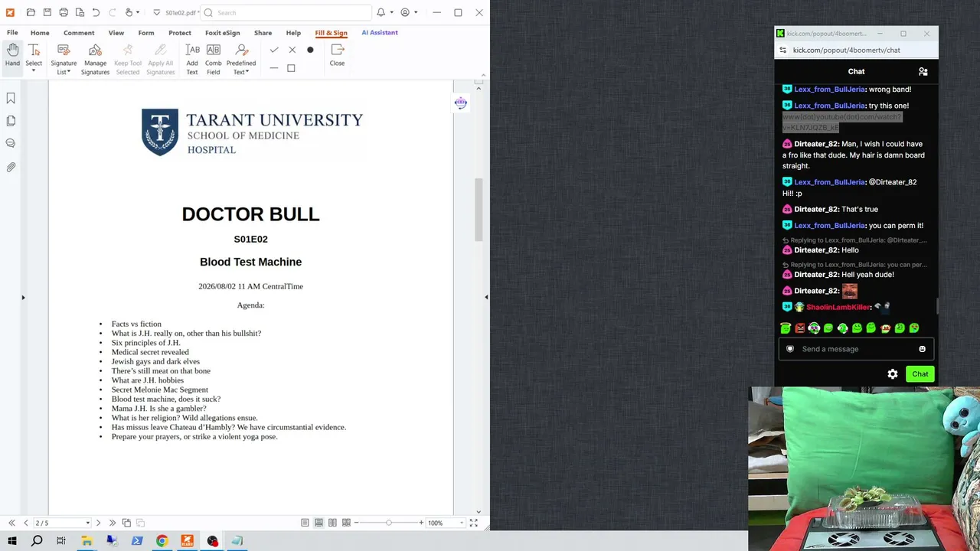
Task: Open the page number dropdown
Action: coord(87,523)
